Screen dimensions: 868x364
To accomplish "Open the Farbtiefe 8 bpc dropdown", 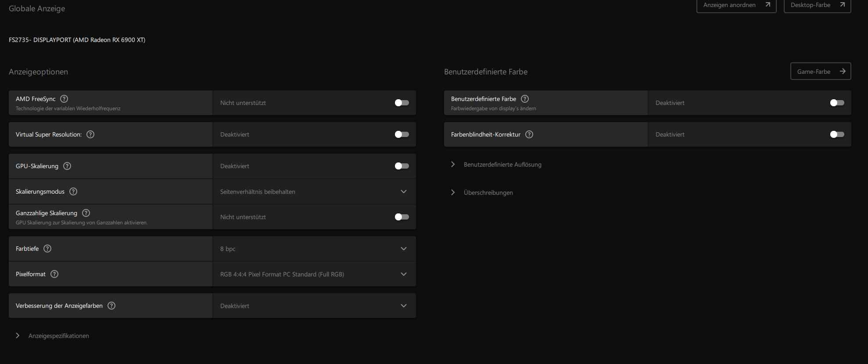I will pyautogui.click(x=314, y=249).
